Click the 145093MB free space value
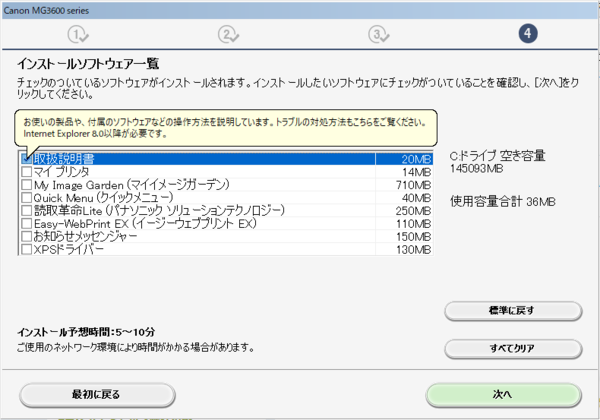The height and width of the screenshot is (420, 600). 476,169
